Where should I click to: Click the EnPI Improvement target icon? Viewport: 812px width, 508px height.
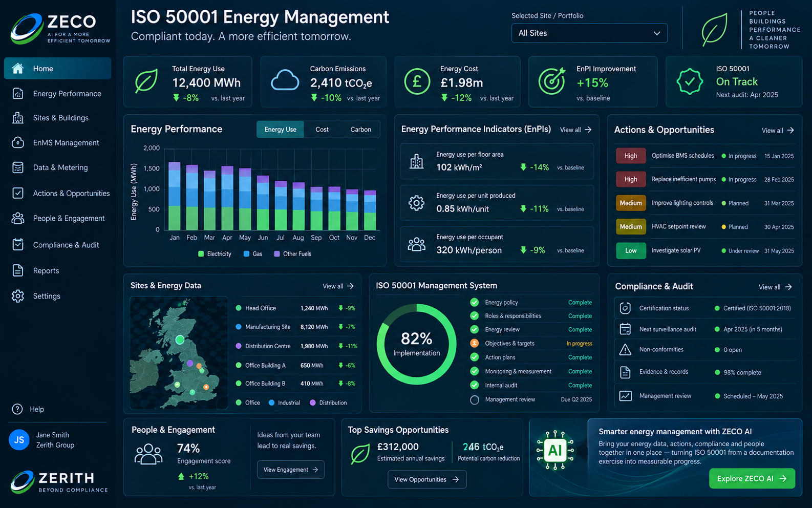click(x=552, y=81)
